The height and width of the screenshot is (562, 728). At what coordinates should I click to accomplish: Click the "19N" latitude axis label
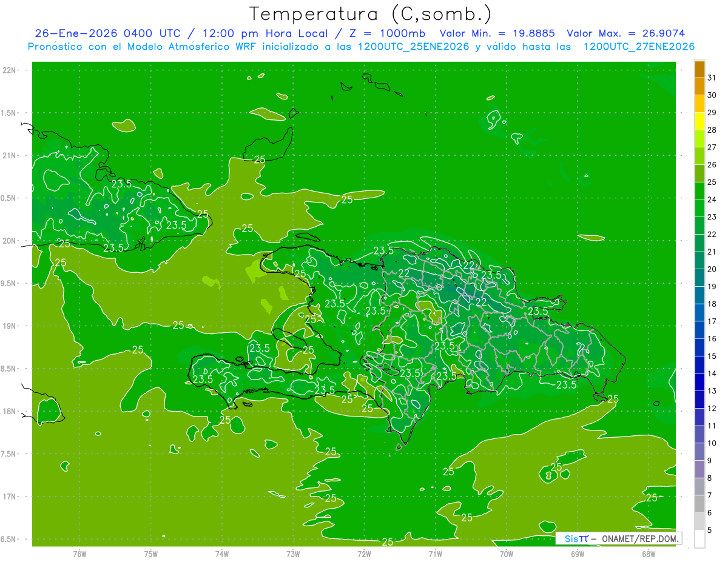coord(9,326)
